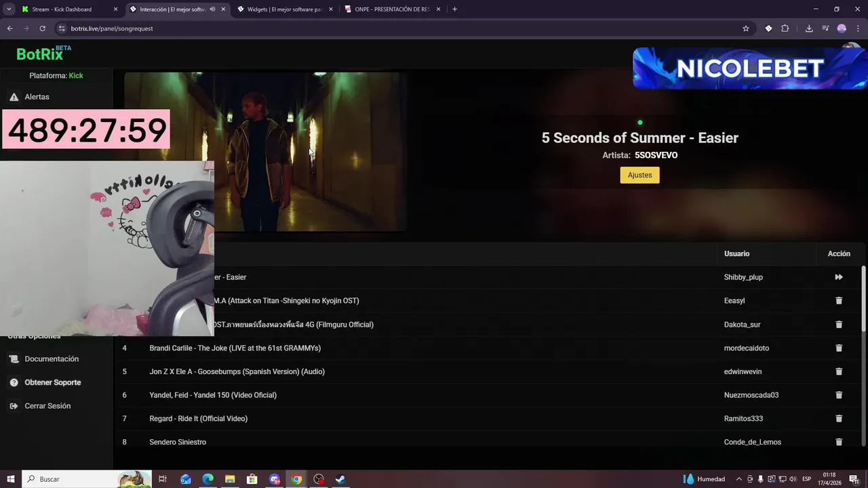
Task: Open Task View on the taskbar
Action: pyautogui.click(x=163, y=479)
